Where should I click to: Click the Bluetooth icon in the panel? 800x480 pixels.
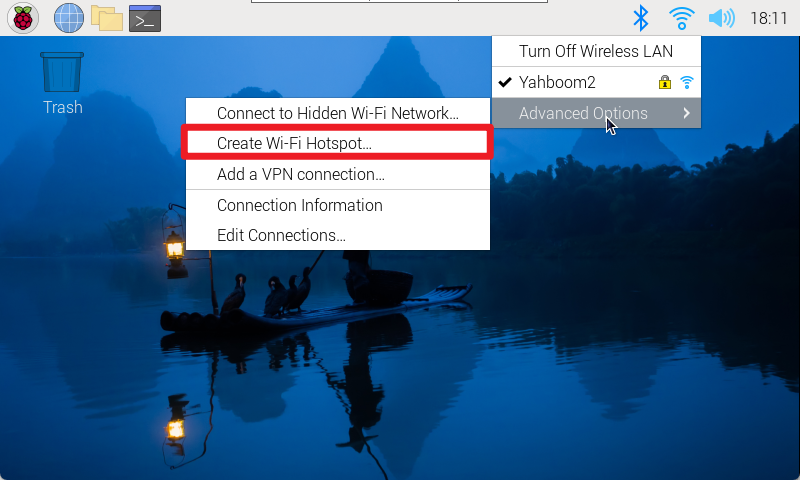(640, 18)
